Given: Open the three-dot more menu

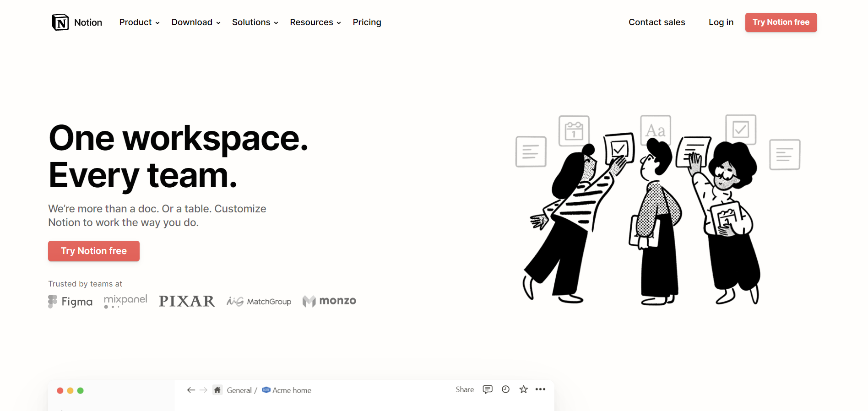Looking at the screenshot, I should 540,389.
